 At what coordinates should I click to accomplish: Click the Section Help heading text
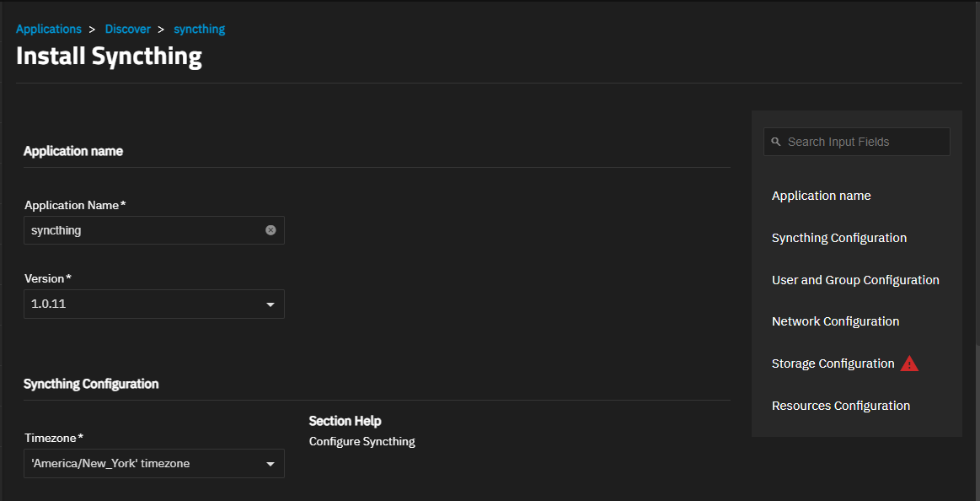point(345,420)
